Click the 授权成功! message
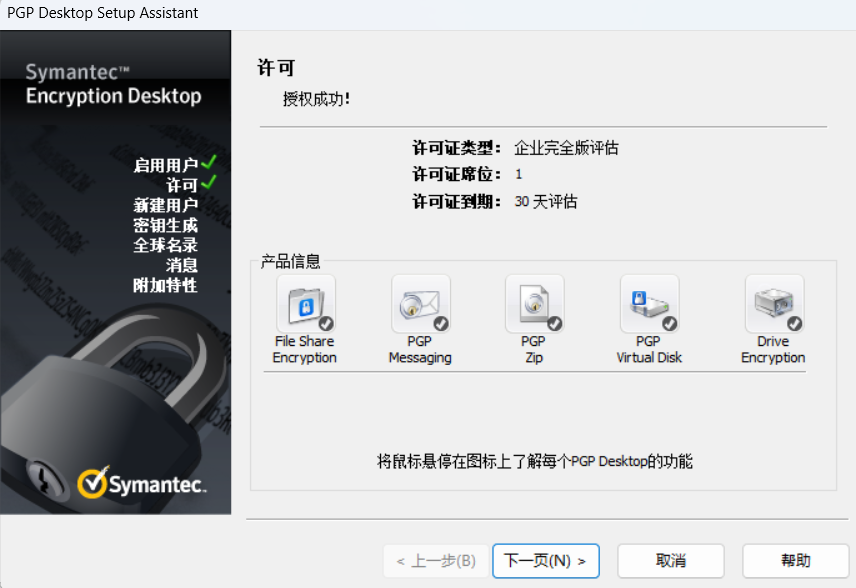 316,99
